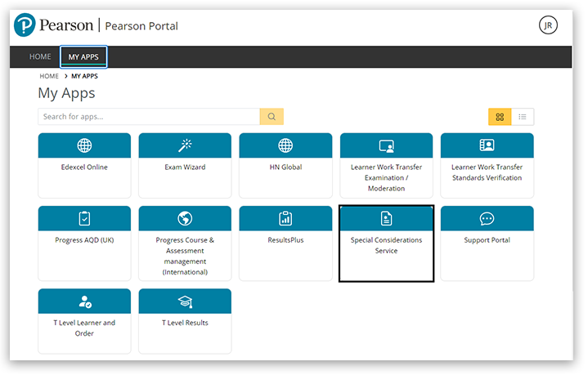
Task: Select the Special Considerations document icon
Action: (386, 218)
